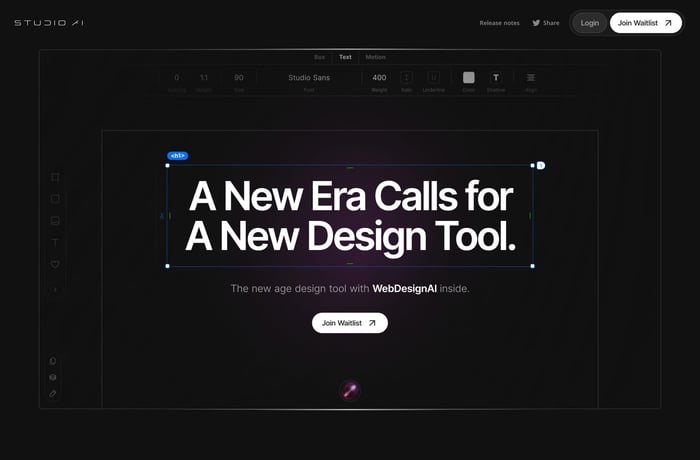Open the Release notes link
This screenshot has height=460, width=700.
(x=499, y=23)
